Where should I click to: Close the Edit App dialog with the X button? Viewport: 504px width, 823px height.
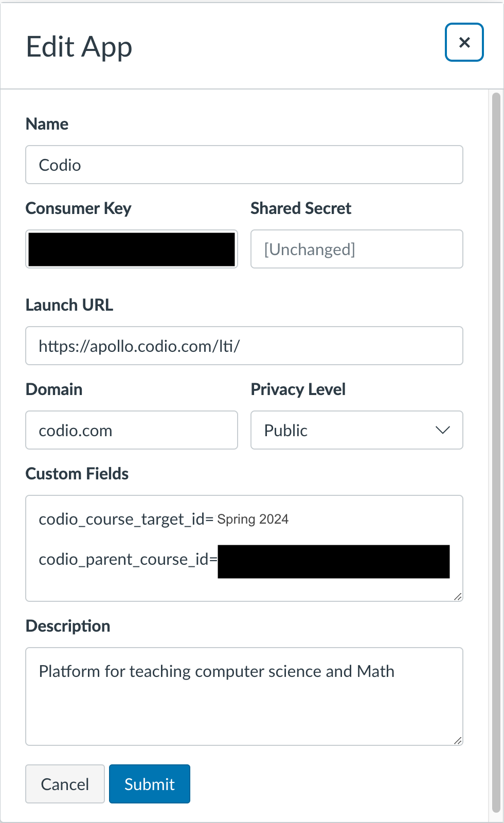pos(464,42)
